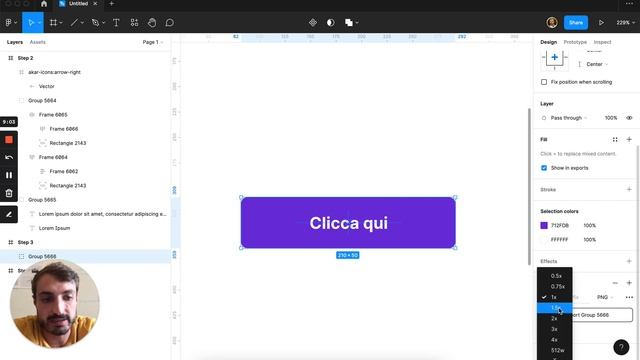Screen dimensions: 640x360
Task: Toggle layer visibility eye icon
Action: [x=629, y=118]
